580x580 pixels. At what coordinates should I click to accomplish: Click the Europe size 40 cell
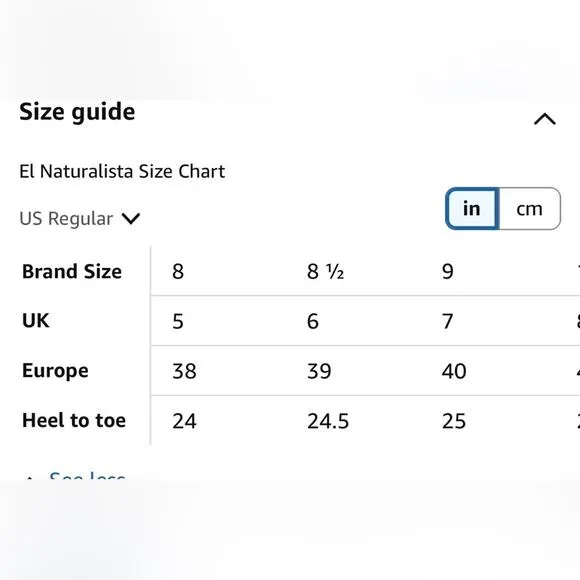click(454, 371)
